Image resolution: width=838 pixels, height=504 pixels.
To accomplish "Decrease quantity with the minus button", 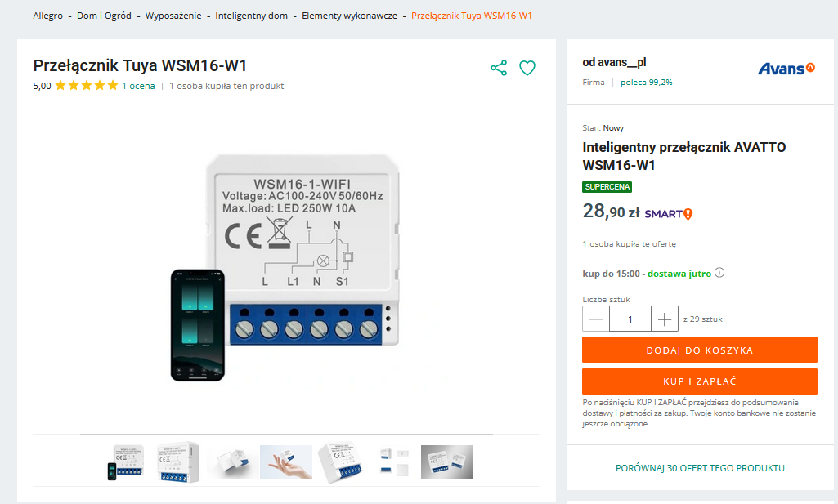I will 596,319.
